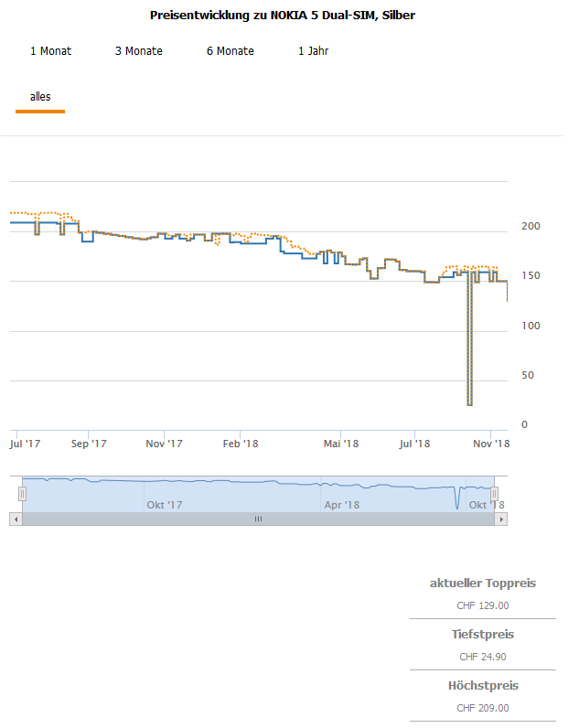Click the navigator scrollbar thumb grip
Screen dimensions: 568x728
(x=258, y=519)
